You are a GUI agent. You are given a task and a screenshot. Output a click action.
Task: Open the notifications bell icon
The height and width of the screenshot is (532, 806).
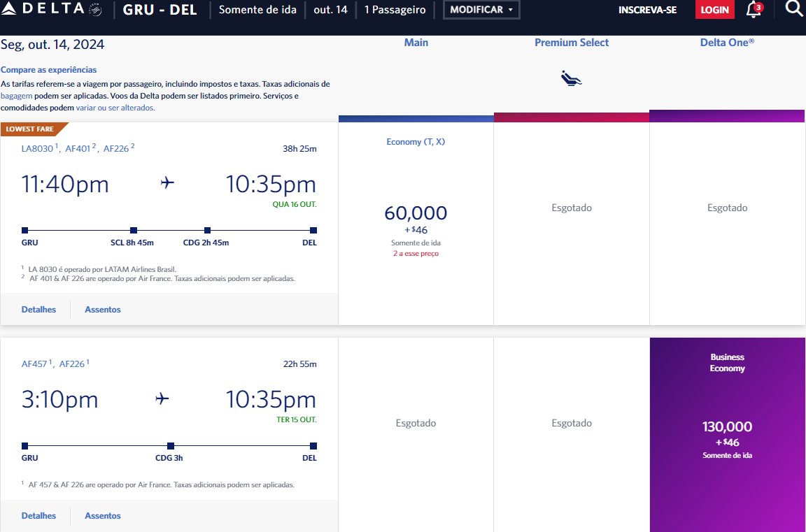click(x=754, y=9)
